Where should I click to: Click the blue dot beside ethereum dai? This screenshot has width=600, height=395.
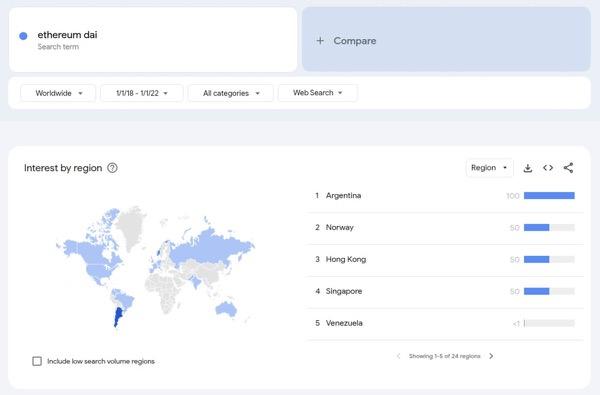[23, 36]
